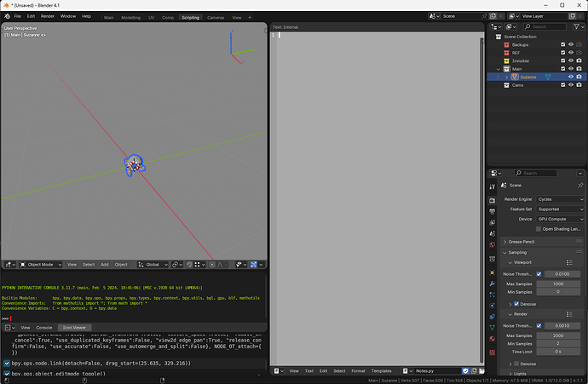Toggle Viewport Noise Threshold checkbox
This screenshot has height=384, width=588.
click(539, 274)
